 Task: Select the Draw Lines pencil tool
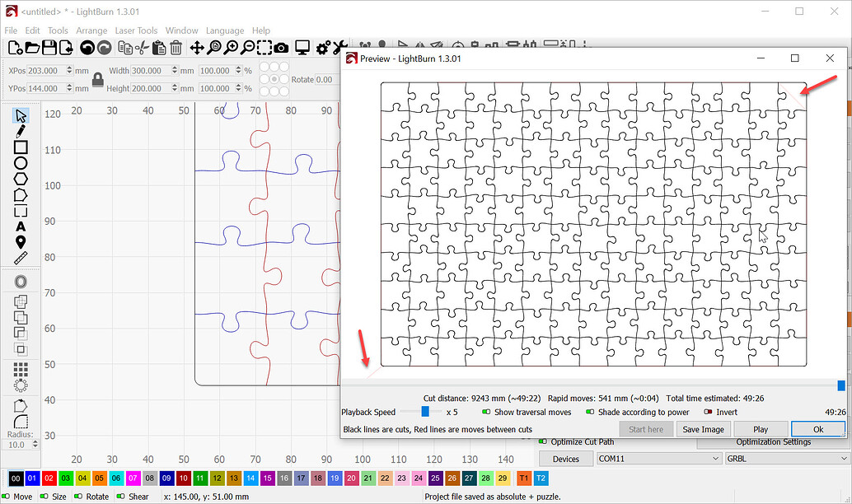(x=21, y=131)
